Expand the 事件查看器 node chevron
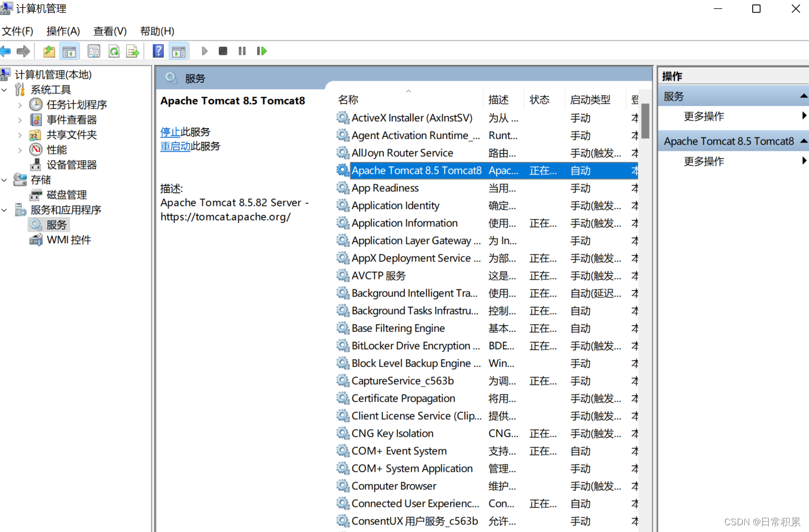Screen dimensions: 809x532 click(20, 120)
